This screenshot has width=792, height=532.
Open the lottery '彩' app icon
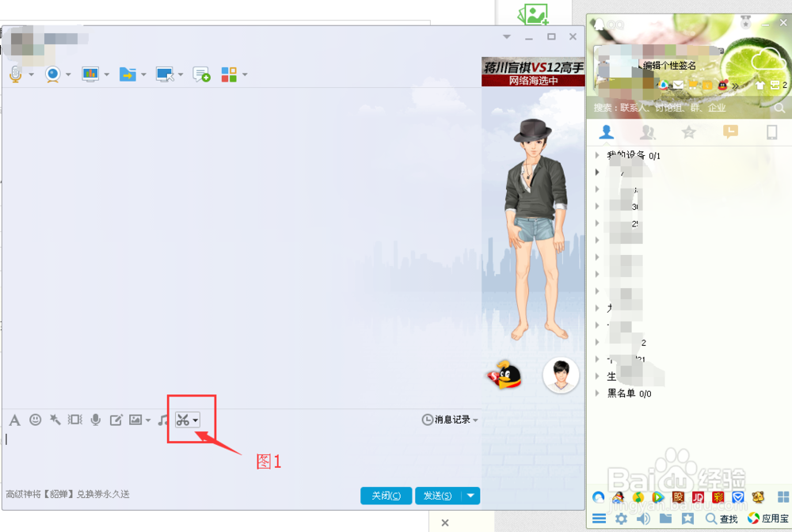718,497
